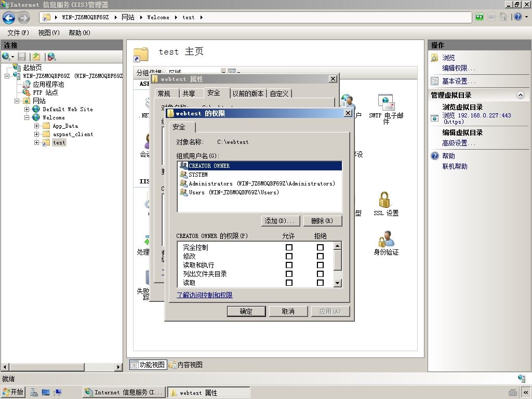
Task: Check Deny for 列出文件夹目录
Action: pos(320,274)
